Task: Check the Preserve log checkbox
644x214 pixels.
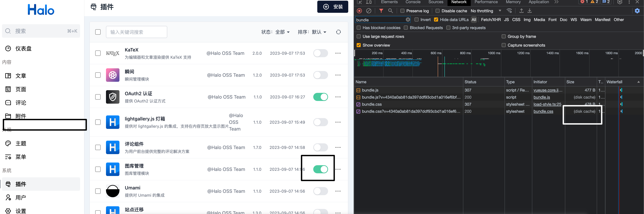Action: (x=402, y=11)
